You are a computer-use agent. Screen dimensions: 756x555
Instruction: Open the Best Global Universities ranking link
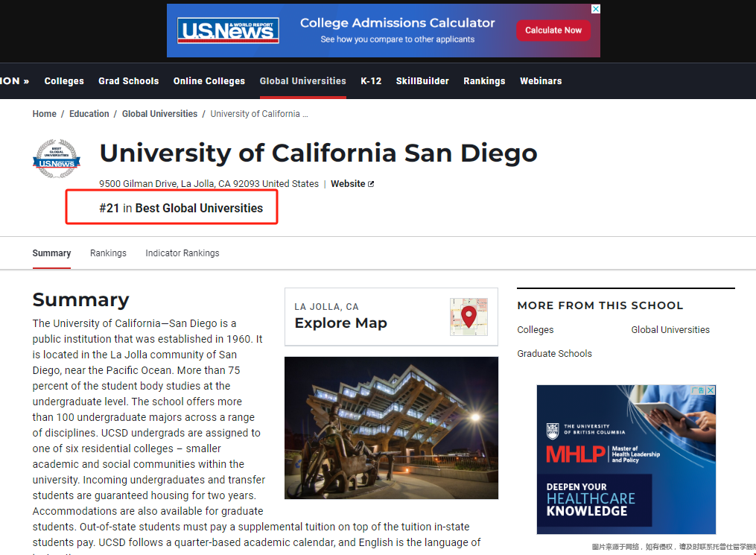point(199,208)
